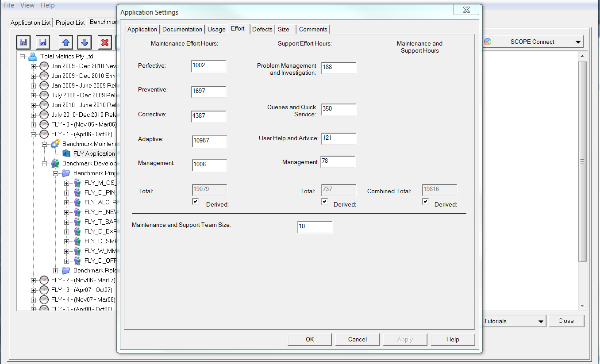Switch to the Defects tab
Screen dimensions: 600x364
click(x=262, y=29)
